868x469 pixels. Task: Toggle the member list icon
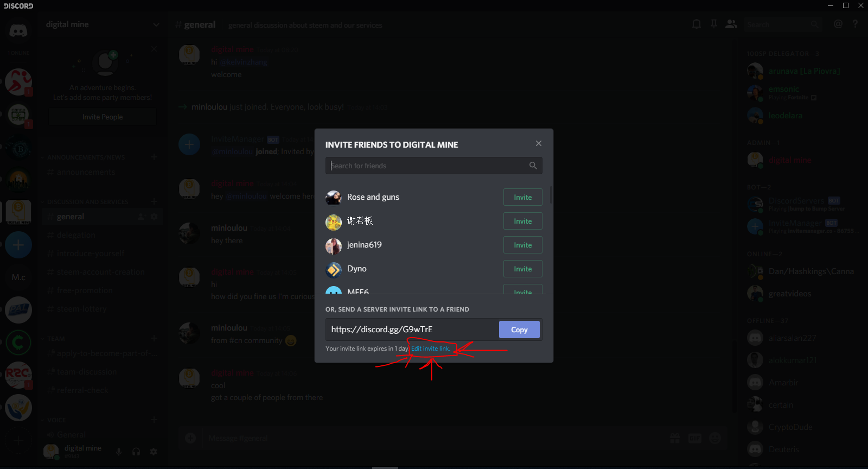coord(731,24)
